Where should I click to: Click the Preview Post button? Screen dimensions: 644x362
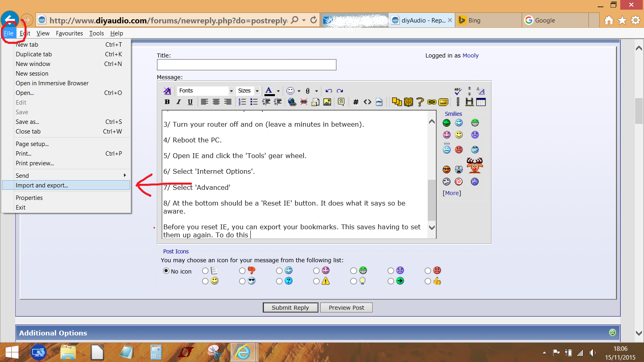coord(346,308)
